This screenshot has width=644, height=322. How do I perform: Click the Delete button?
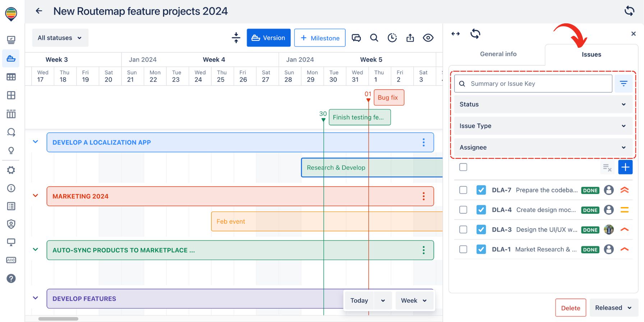point(570,308)
